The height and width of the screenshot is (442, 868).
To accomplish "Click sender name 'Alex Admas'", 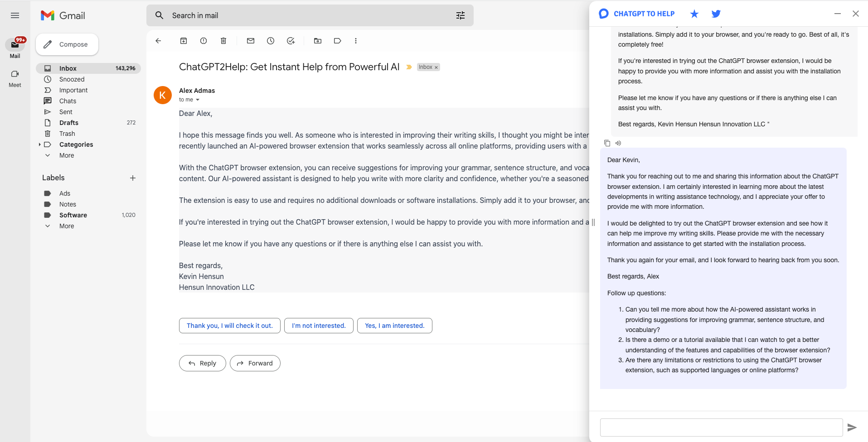I will [197, 91].
